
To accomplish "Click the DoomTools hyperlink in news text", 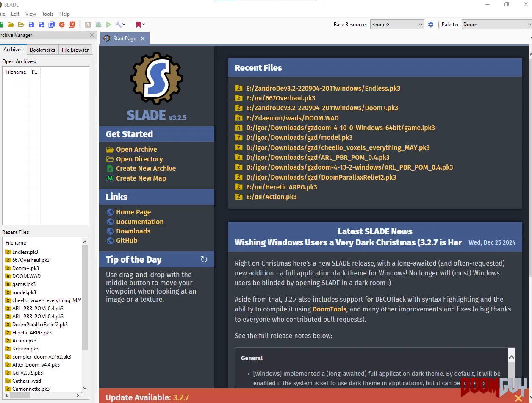I will click(330, 309).
